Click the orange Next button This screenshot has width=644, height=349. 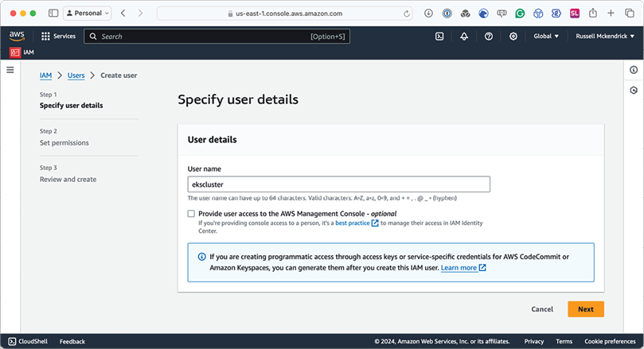point(586,309)
